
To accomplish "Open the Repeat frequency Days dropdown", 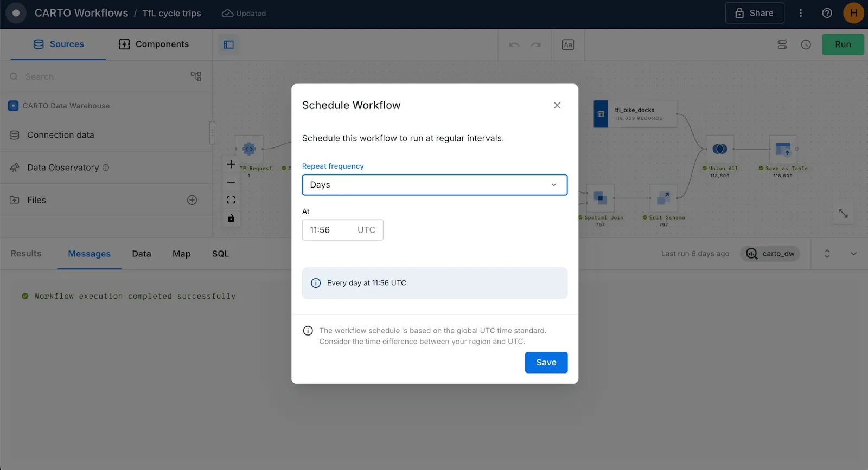I will 435,185.
